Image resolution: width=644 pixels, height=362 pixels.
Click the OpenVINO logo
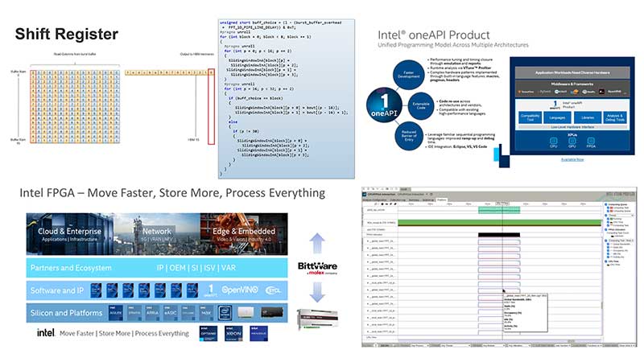click(x=240, y=290)
